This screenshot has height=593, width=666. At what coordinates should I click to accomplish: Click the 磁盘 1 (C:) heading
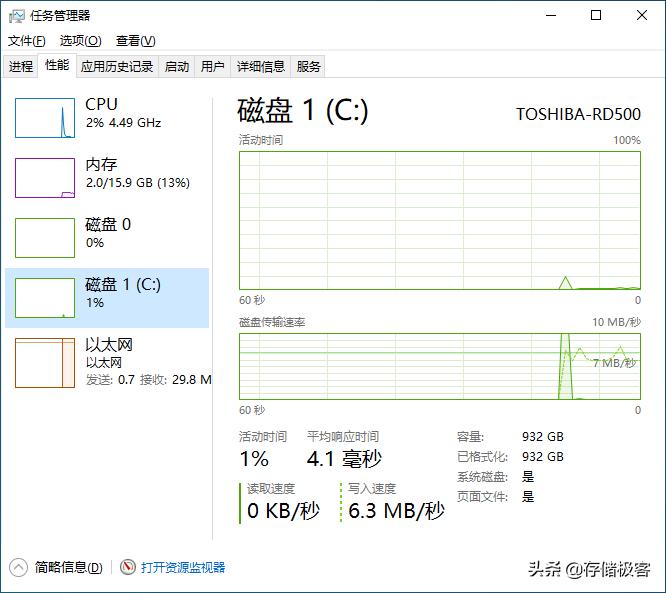302,110
